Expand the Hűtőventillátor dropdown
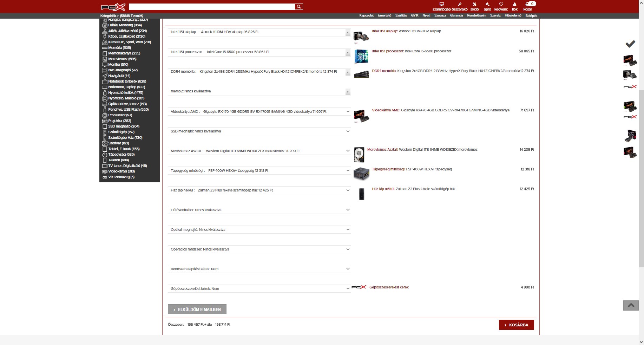The height and width of the screenshot is (345, 644). 259,210
